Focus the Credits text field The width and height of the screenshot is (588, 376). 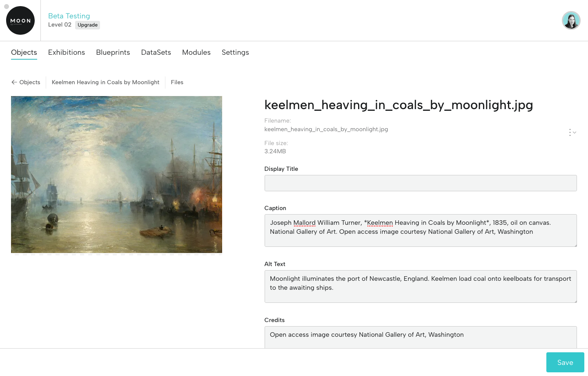pos(420,337)
